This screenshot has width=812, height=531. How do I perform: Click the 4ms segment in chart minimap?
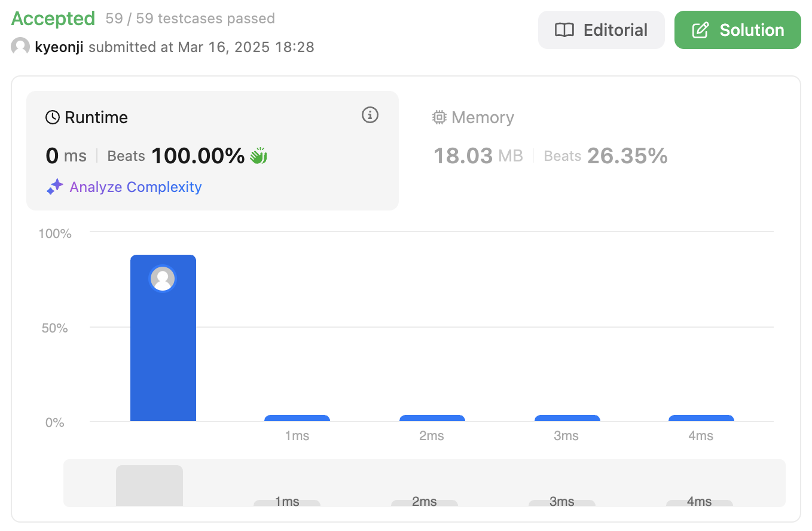click(x=700, y=503)
